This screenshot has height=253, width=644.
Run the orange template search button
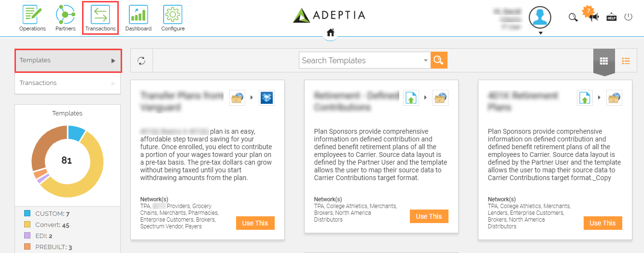point(439,60)
